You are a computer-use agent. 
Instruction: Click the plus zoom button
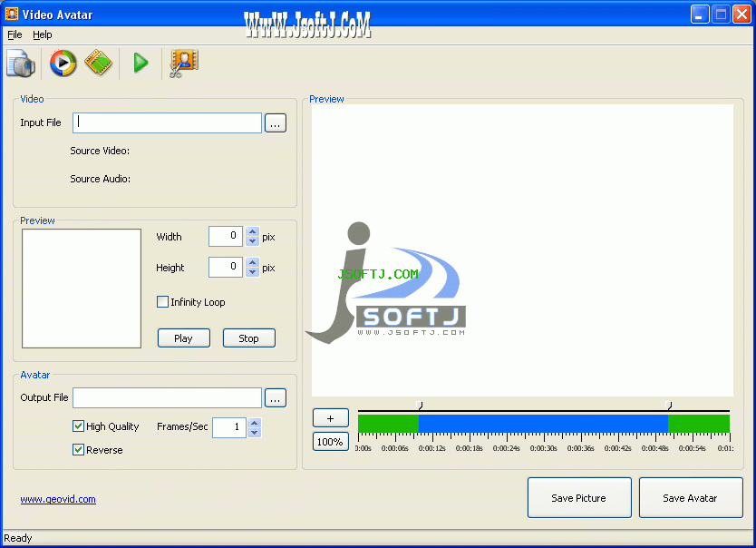pyautogui.click(x=330, y=418)
